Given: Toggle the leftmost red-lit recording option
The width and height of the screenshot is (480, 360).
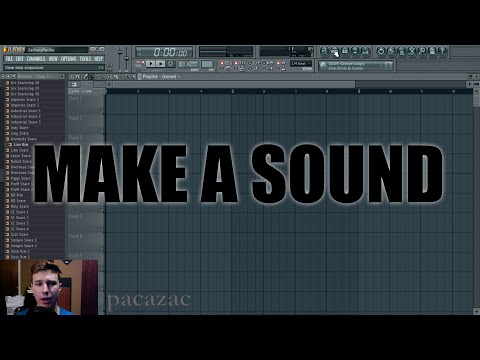Looking at the screenshot, I should (222, 63).
